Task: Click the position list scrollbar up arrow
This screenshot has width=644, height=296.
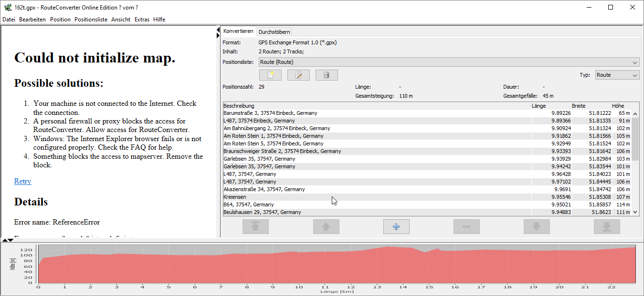Action: (635, 114)
